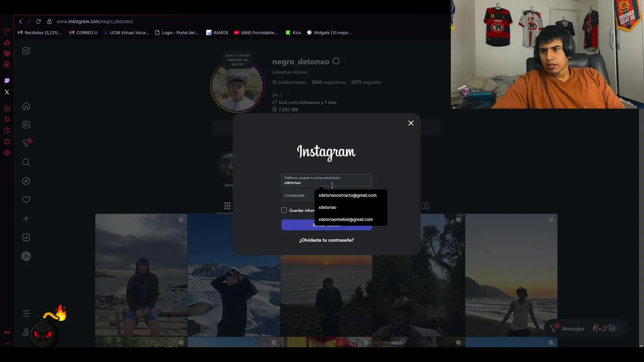Open the profile avatar icon in Instagram navigation
This screenshot has height=362, width=644.
pos(26,256)
